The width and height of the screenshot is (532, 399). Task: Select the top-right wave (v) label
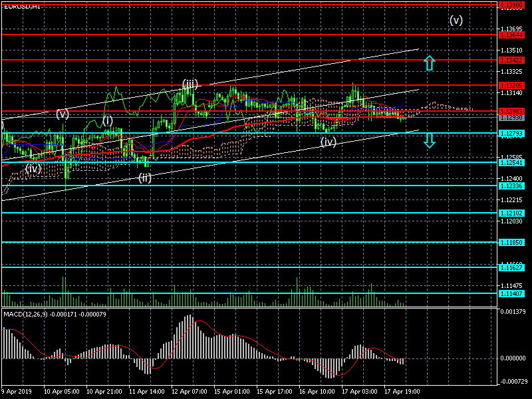point(456,20)
